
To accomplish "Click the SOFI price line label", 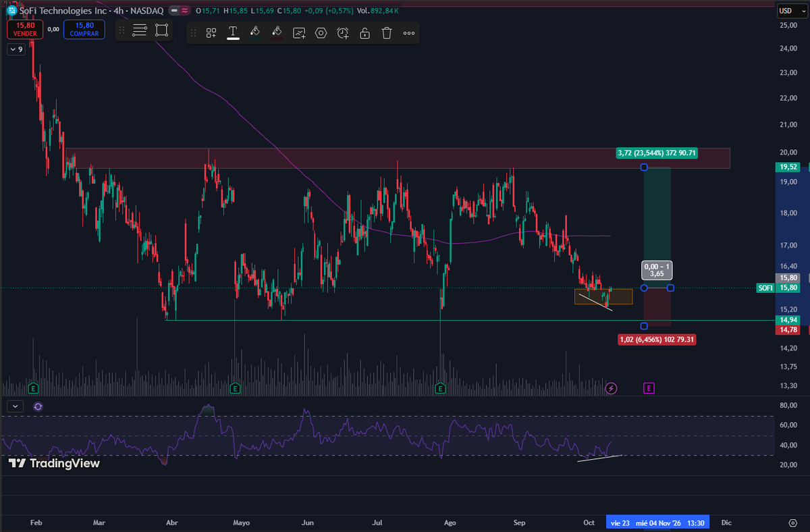I will click(765, 288).
